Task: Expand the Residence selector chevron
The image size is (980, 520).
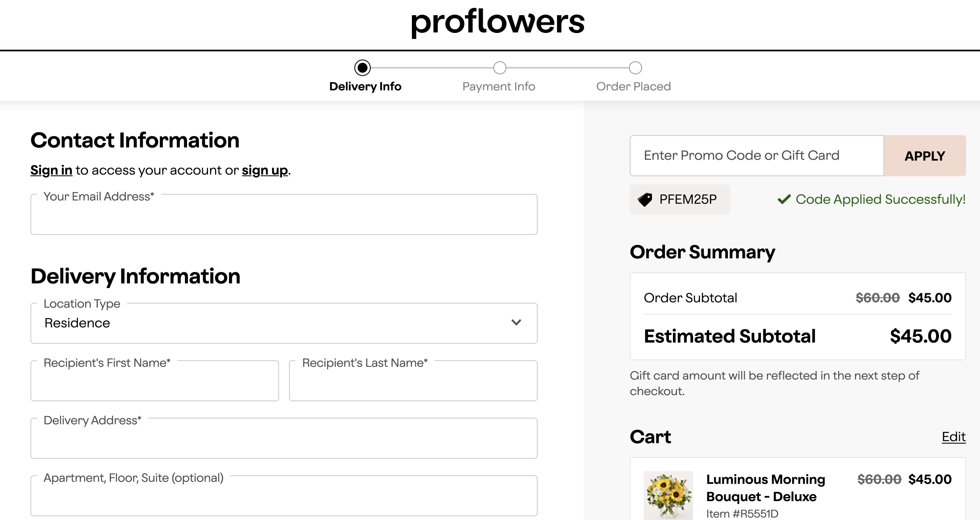Action: click(x=517, y=323)
